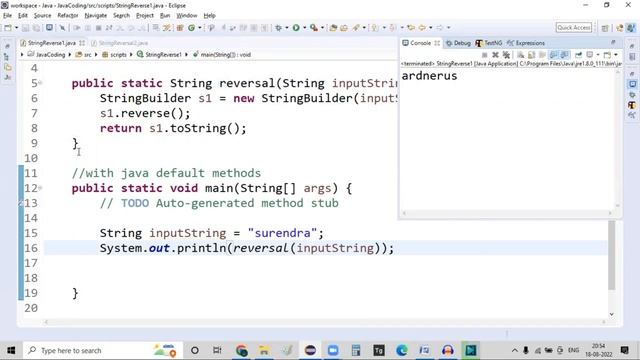This screenshot has width=640, height=360.
Task: Switch to the StringReverse2.java editor tab
Action: pos(120,43)
